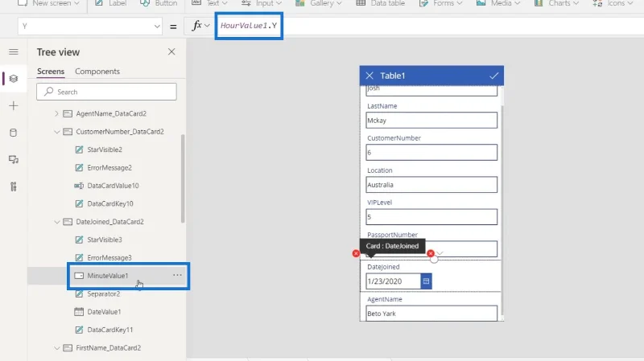Collapse the DateJoined_DataCard2 tree node
This screenshot has width=644, height=361.
[x=56, y=222]
